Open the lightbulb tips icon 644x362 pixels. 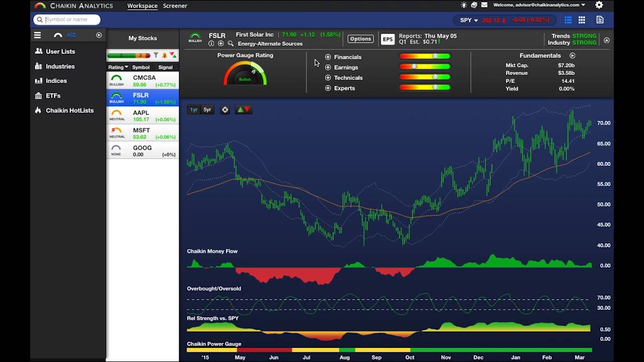point(463,5)
